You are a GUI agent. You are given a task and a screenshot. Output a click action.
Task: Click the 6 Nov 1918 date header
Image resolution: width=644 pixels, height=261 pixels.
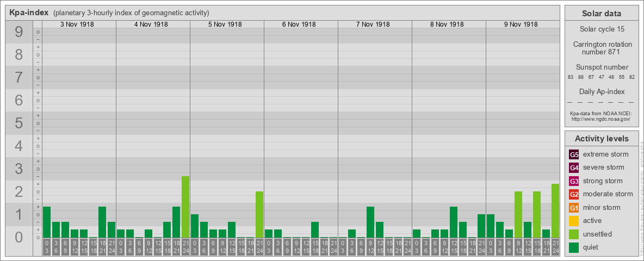point(299,24)
